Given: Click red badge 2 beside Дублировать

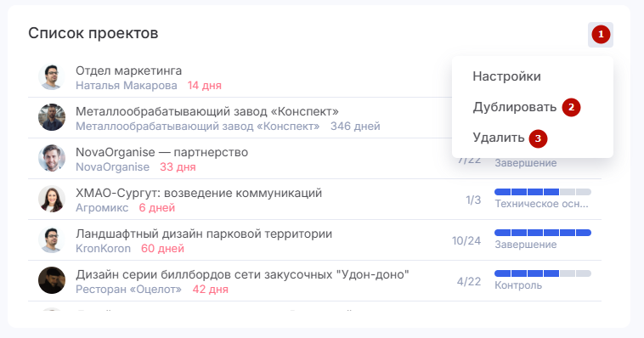Looking at the screenshot, I should 571,108.
